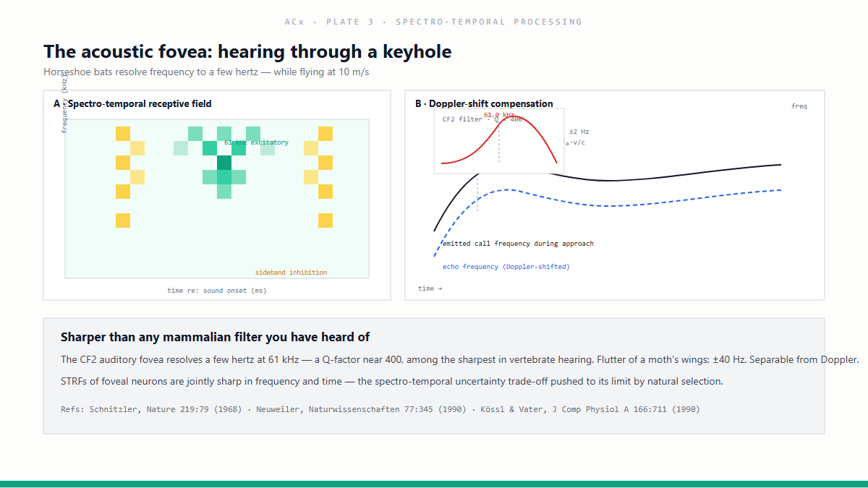The image size is (868, 488).
Task: Click the 'time →' axis label
Action: coord(430,288)
